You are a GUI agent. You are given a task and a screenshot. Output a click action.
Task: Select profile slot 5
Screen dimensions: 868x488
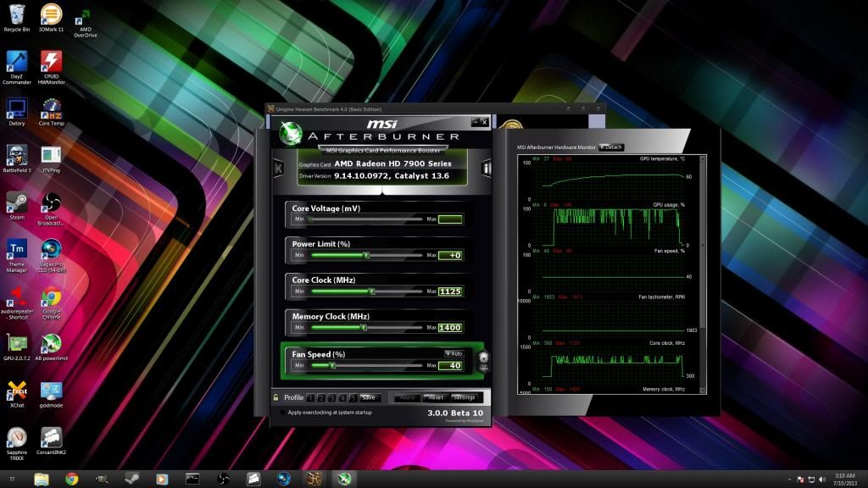353,397
